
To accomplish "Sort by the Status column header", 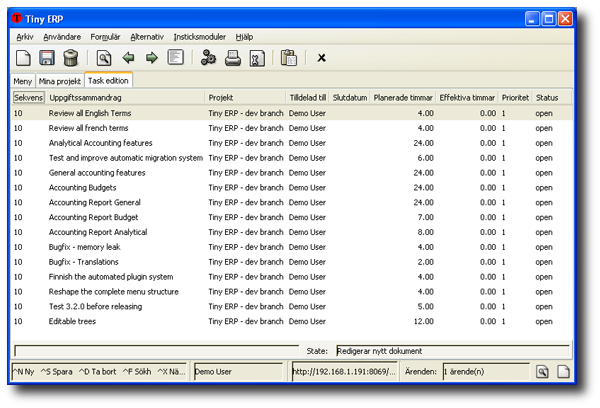I will (x=552, y=98).
